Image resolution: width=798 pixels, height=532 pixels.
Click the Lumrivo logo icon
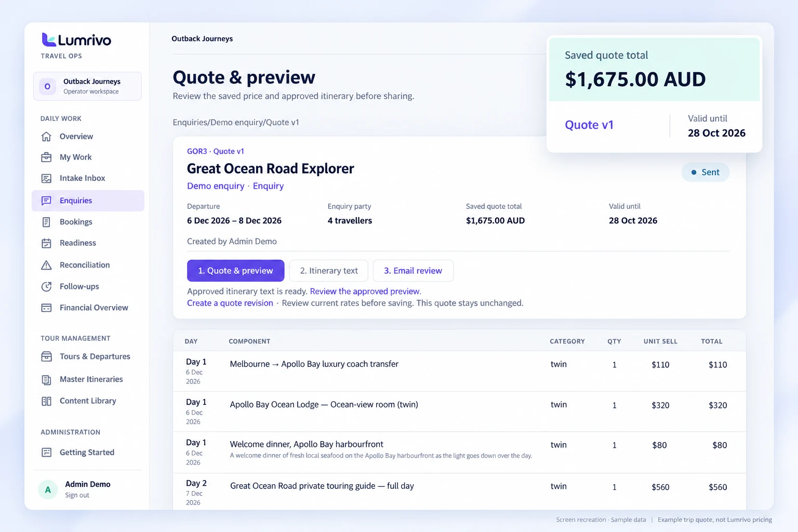tap(48, 39)
